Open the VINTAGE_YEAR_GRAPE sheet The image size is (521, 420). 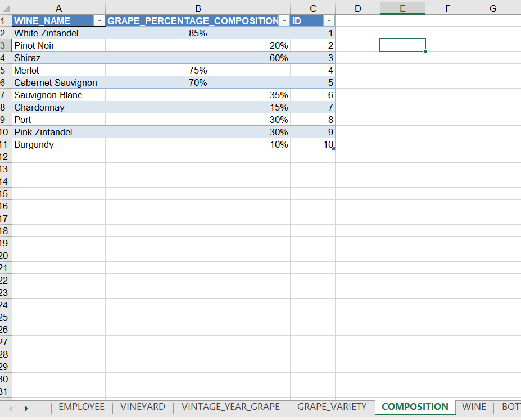pyautogui.click(x=230, y=407)
